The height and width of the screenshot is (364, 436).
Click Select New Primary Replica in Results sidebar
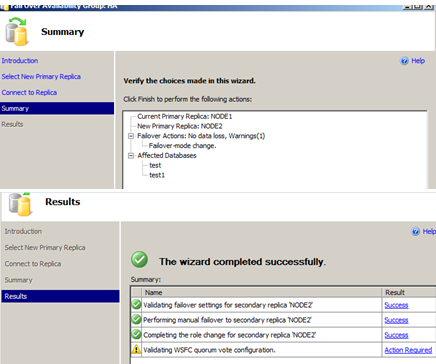(45, 248)
